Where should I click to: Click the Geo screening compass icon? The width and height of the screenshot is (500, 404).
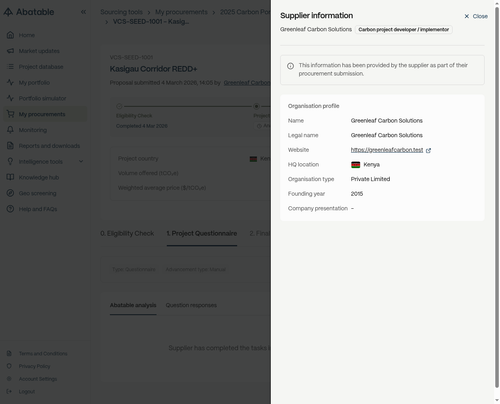click(x=10, y=193)
